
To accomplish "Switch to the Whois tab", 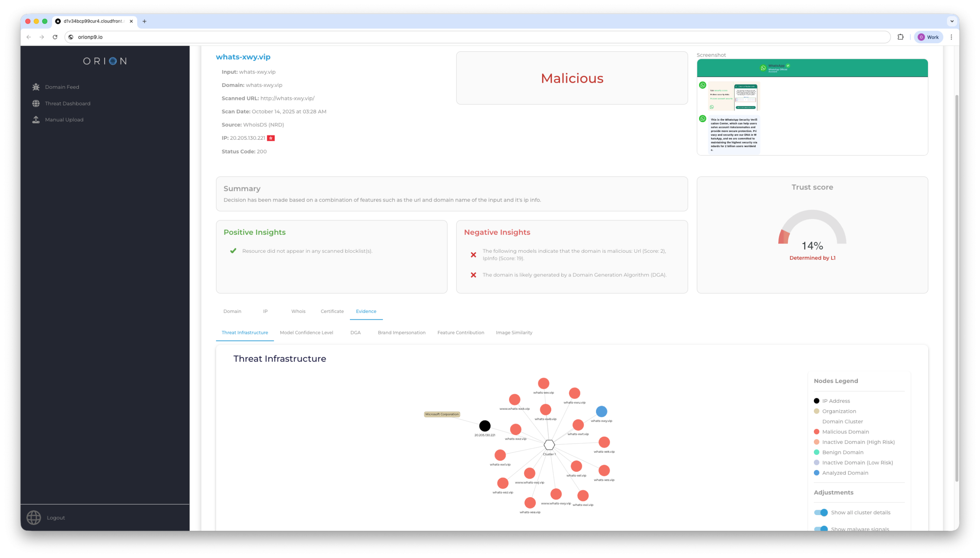I will [x=298, y=311].
